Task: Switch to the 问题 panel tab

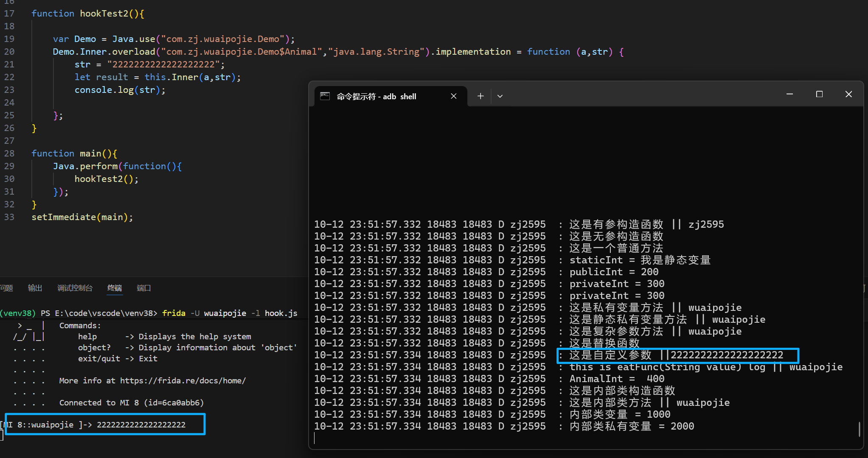Action: click(x=6, y=288)
